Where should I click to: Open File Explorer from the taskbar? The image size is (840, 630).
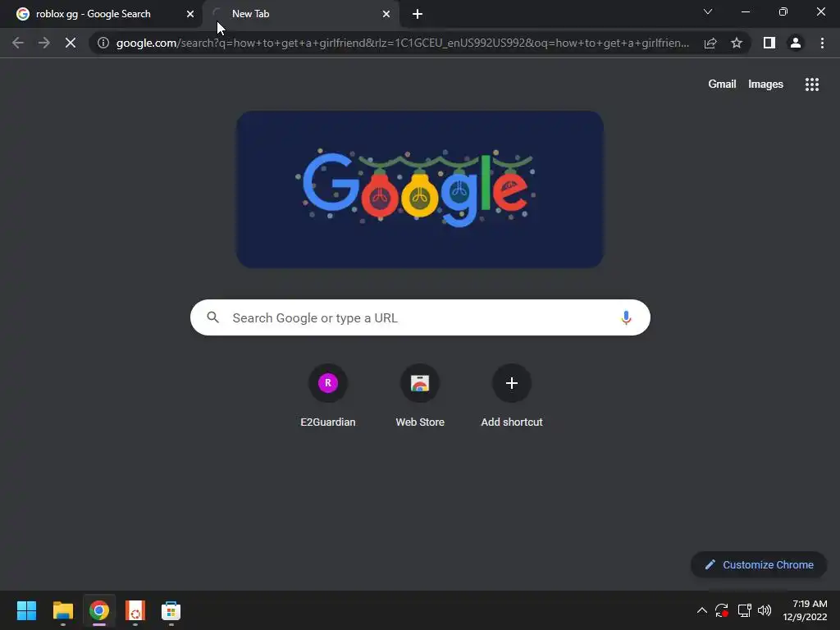pos(62,610)
